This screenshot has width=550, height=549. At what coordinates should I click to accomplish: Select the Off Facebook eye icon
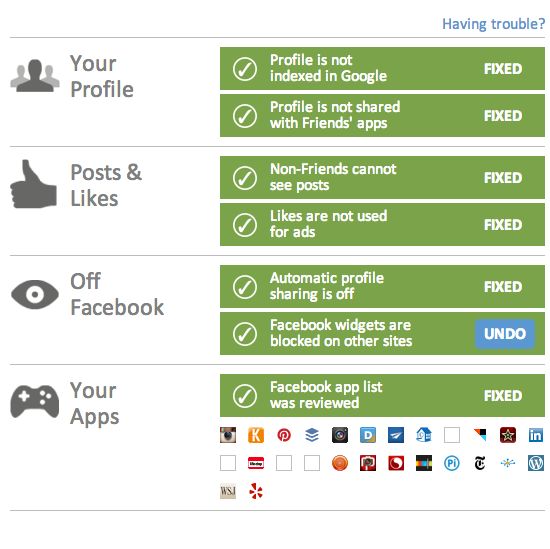click(35, 294)
